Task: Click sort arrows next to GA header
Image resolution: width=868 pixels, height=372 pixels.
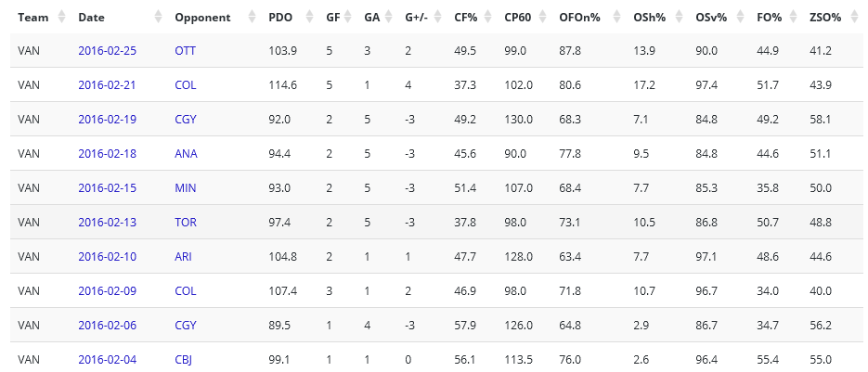Action: tap(388, 18)
